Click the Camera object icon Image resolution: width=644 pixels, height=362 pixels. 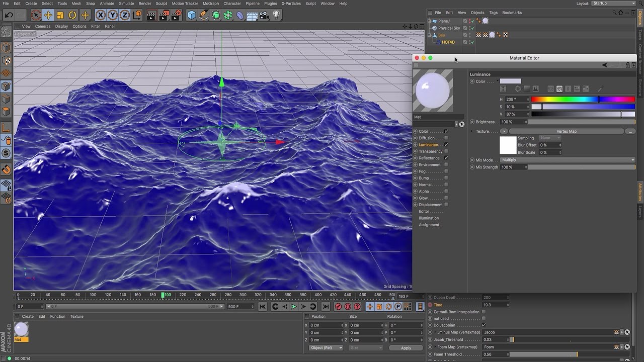click(264, 15)
